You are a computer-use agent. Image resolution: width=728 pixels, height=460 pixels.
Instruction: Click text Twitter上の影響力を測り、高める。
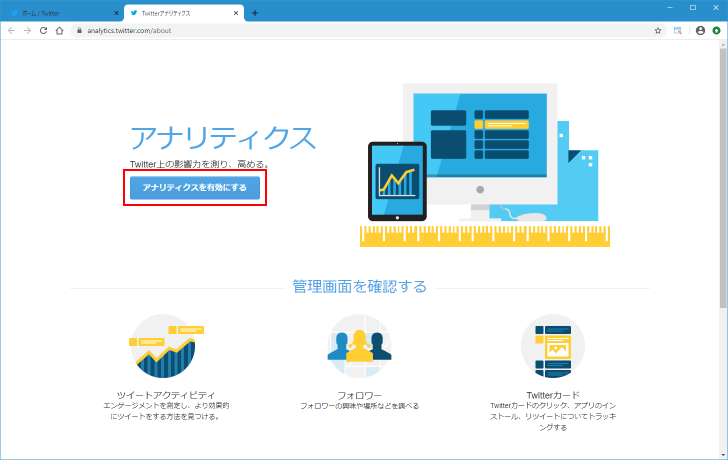200,164
